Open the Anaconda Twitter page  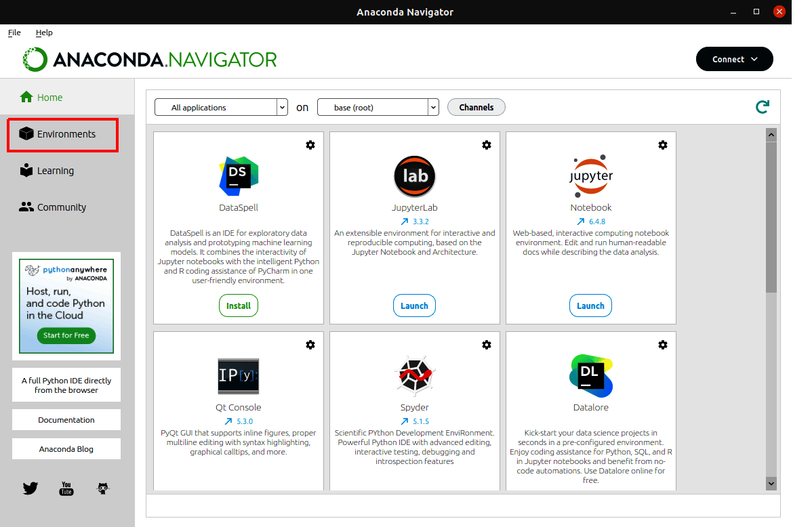(x=30, y=488)
